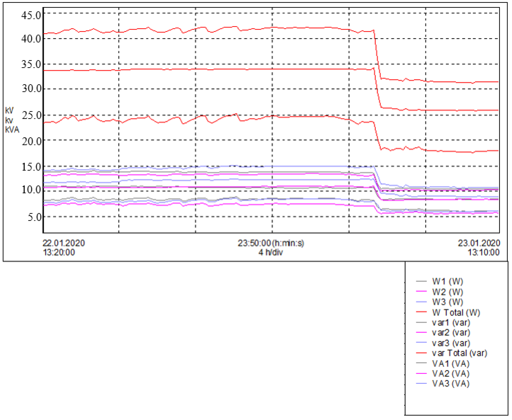The width and height of the screenshot is (512, 420).
Task: Click the 4 h/div scale label
Action: click(271, 253)
